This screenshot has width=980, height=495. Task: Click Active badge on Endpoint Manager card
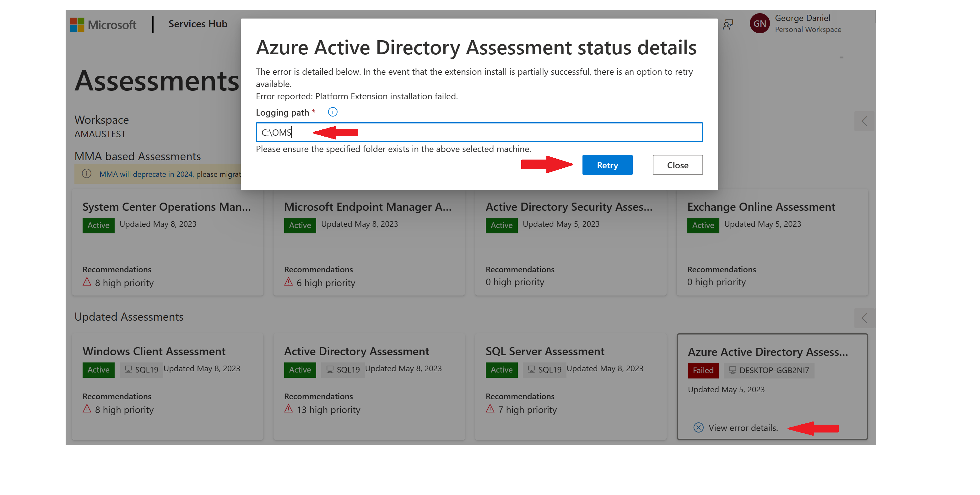coord(300,225)
